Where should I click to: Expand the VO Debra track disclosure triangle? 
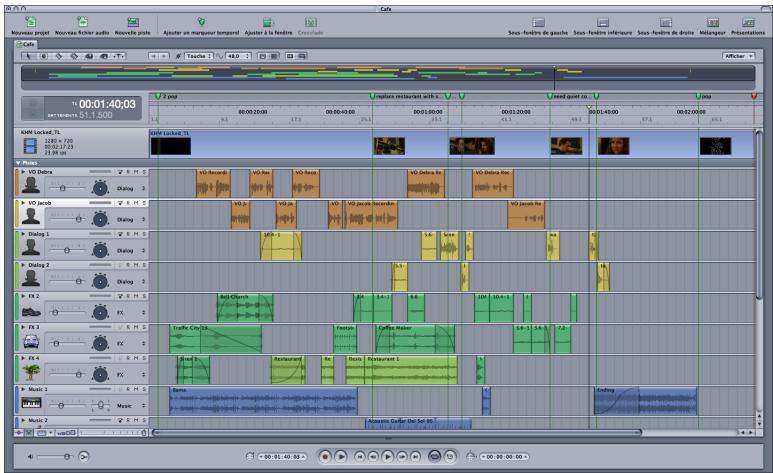click(23, 172)
